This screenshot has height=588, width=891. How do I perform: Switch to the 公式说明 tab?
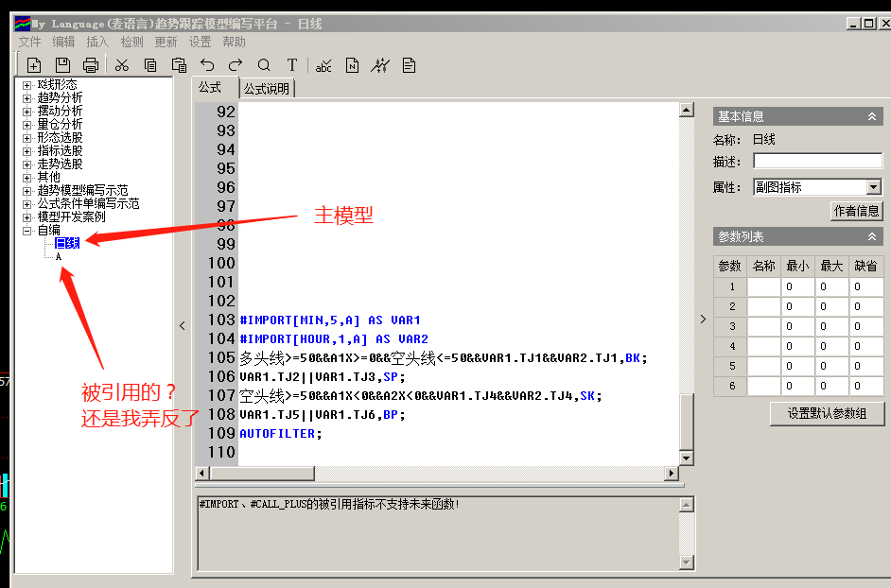pos(267,89)
